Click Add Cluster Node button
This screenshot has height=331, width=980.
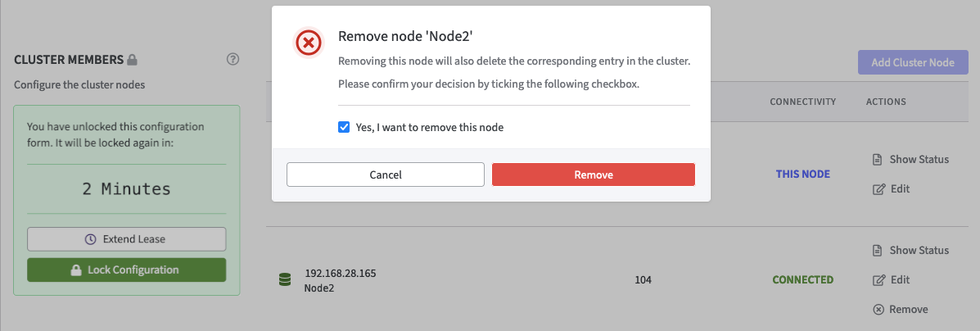913,63
